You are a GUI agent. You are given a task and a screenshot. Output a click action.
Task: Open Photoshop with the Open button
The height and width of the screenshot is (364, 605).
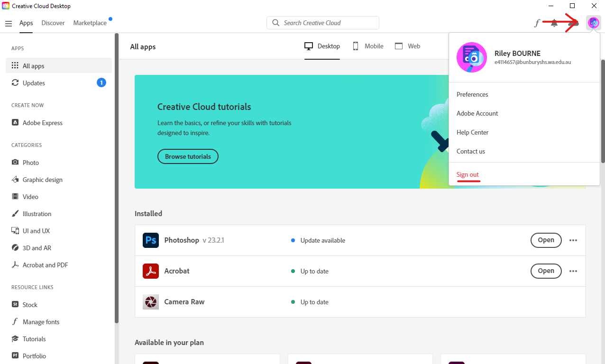546,240
